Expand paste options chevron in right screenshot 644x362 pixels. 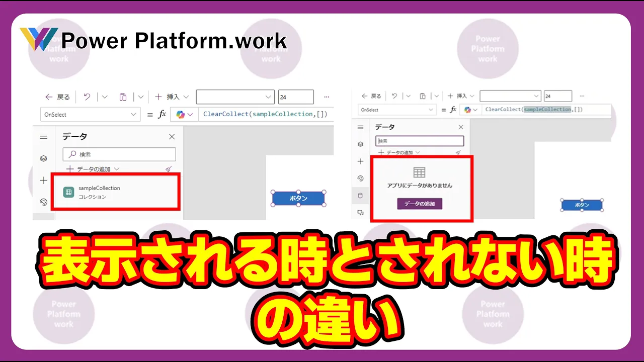coord(436,96)
